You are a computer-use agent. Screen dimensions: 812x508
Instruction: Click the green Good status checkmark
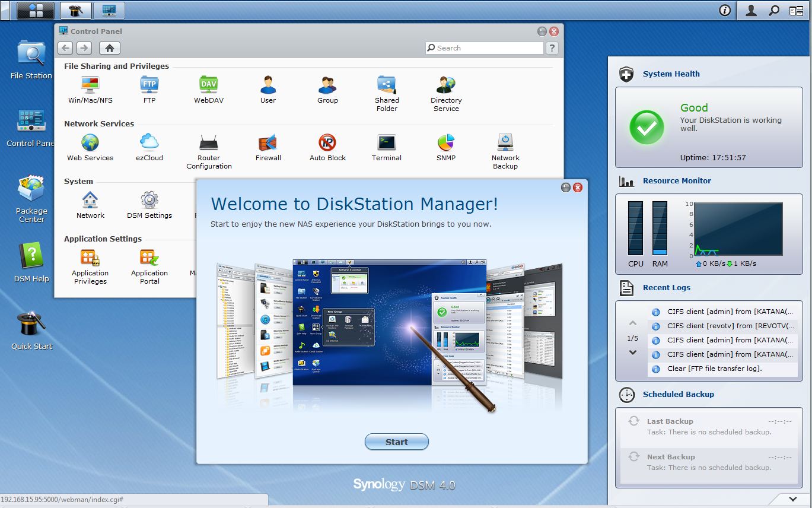647,127
